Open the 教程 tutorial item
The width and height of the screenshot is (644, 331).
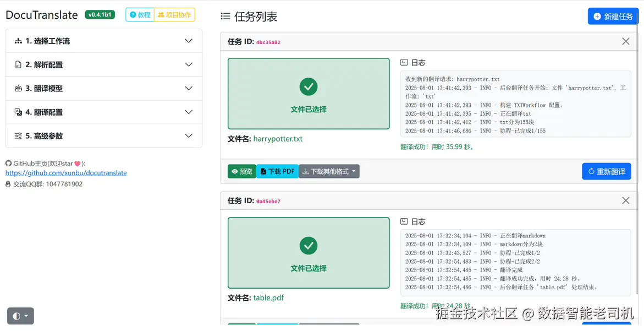click(x=139, y=15)
